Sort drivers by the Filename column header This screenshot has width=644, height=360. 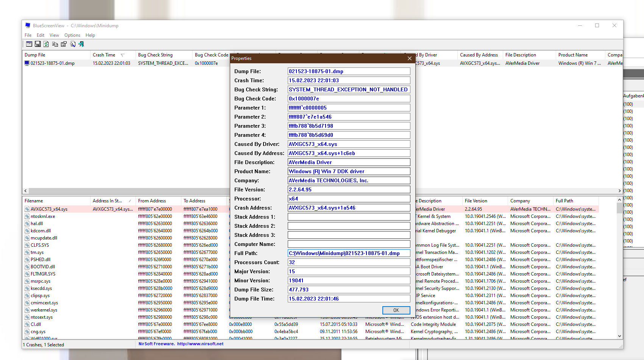coord(56,201)
